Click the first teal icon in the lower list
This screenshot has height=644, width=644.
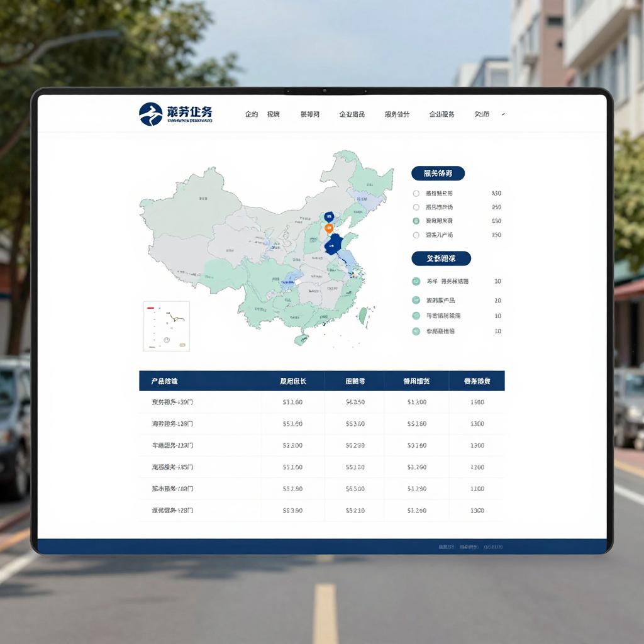[x=416, y=281]
